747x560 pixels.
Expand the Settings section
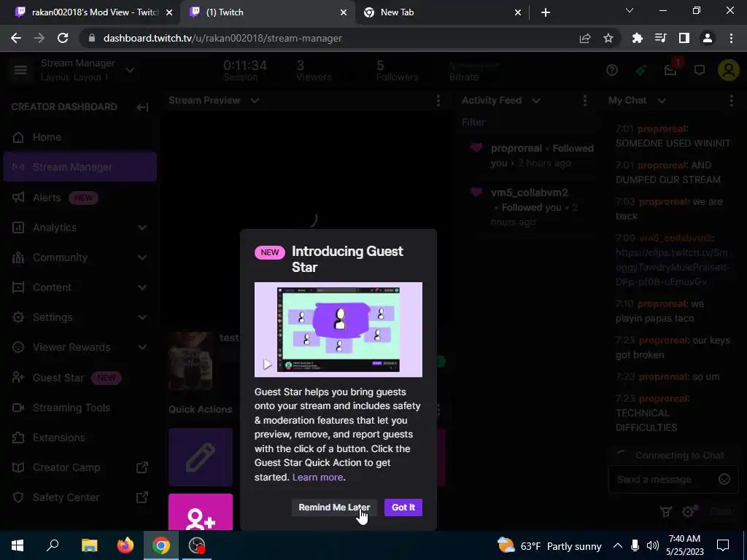point(80,317)
